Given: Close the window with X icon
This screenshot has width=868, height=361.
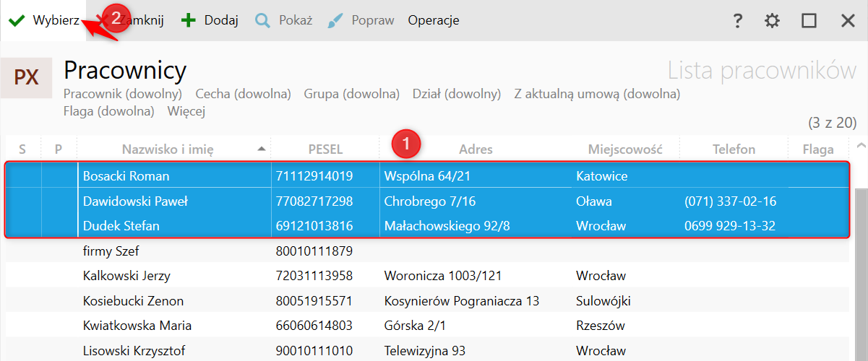Looking at the screenshot, I should 848,21.
